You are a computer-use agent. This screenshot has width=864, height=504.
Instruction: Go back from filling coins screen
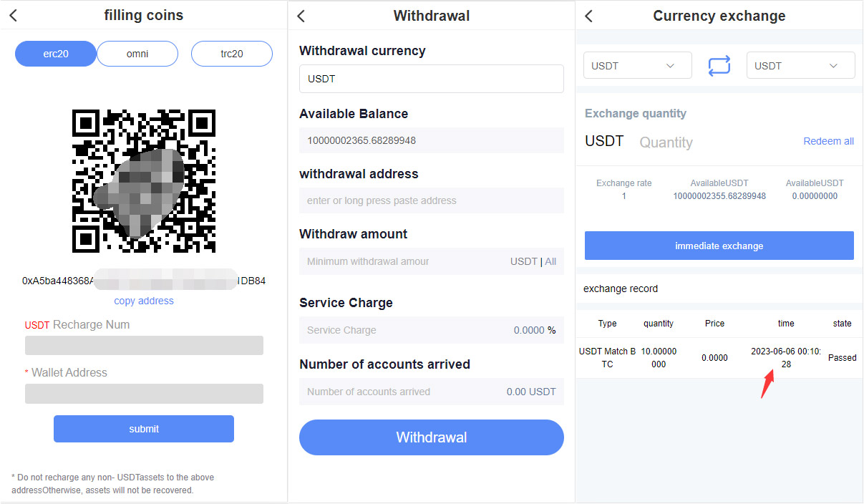13,16
